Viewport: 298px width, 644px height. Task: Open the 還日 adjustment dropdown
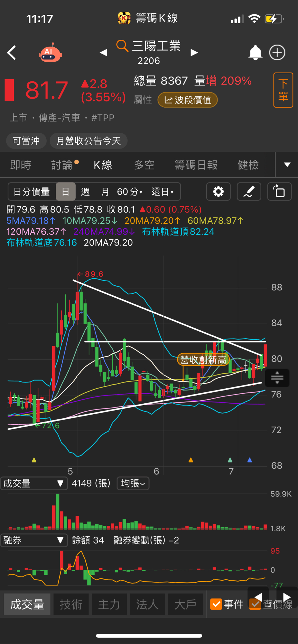[162, 192]
